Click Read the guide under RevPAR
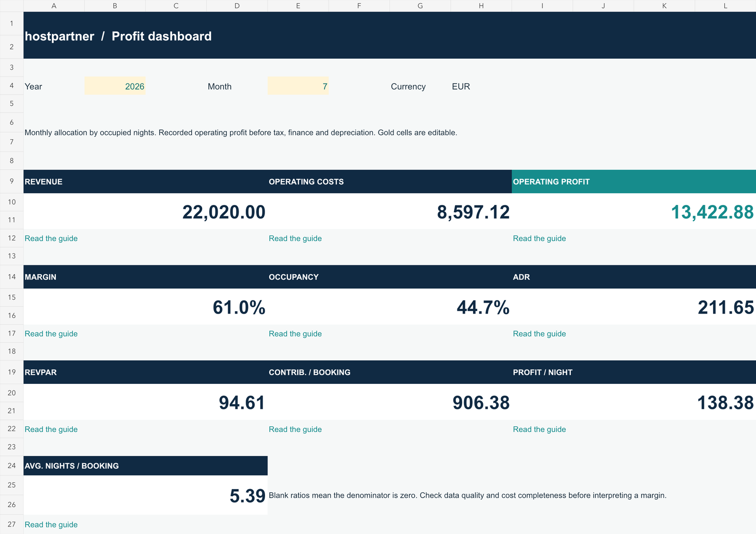Image resolution: width=756 pixels, height=534 pixels. (51, 429)
